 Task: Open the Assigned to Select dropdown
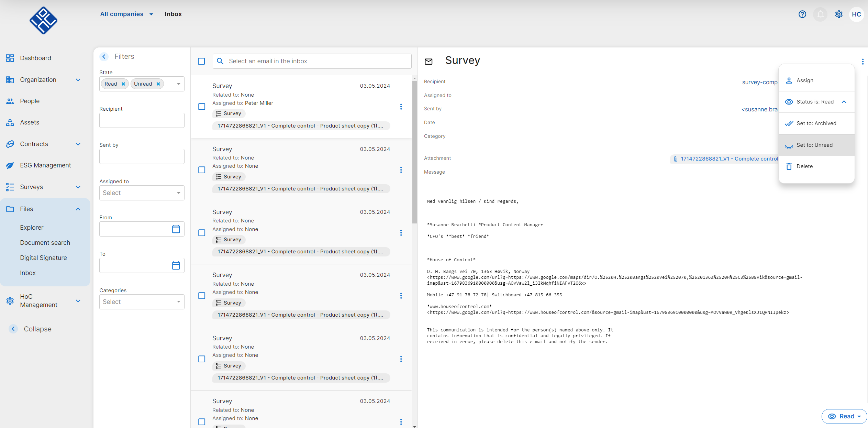click(142, 193)
